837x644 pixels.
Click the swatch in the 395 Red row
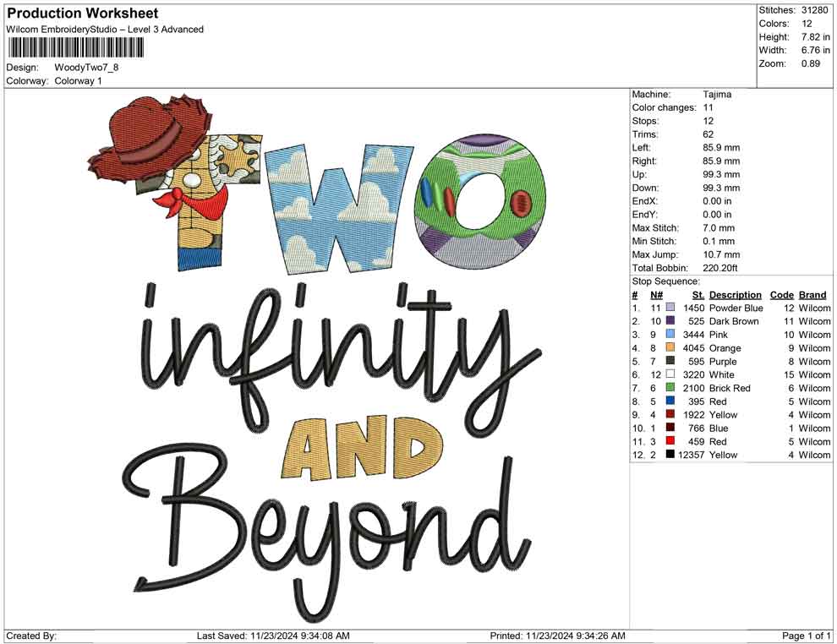click(670, 401)
